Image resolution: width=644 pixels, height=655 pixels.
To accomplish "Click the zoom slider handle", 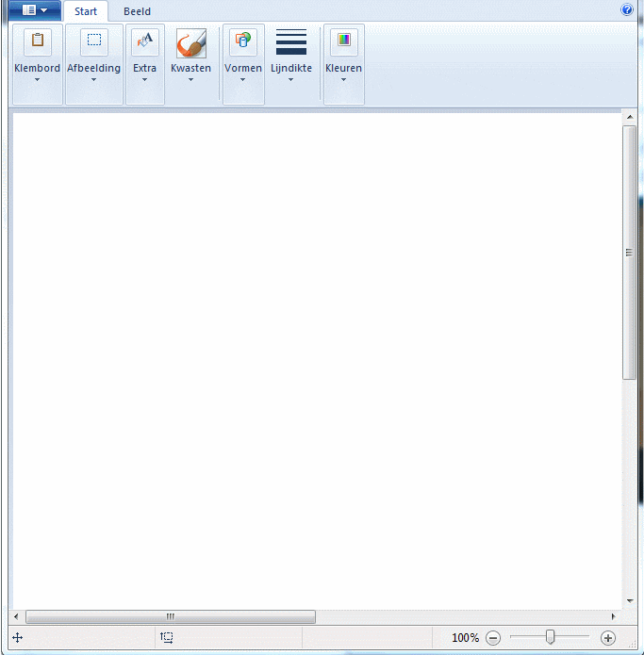I will tap(551, 637).
